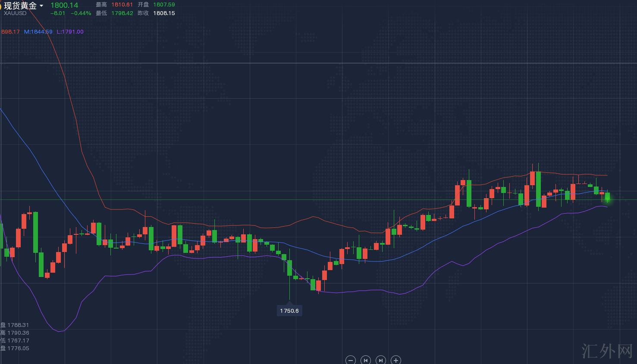Click the opening price value 1807.59
Image resolution: width=637 pixels, height=364 pixels.
[164, 5]
